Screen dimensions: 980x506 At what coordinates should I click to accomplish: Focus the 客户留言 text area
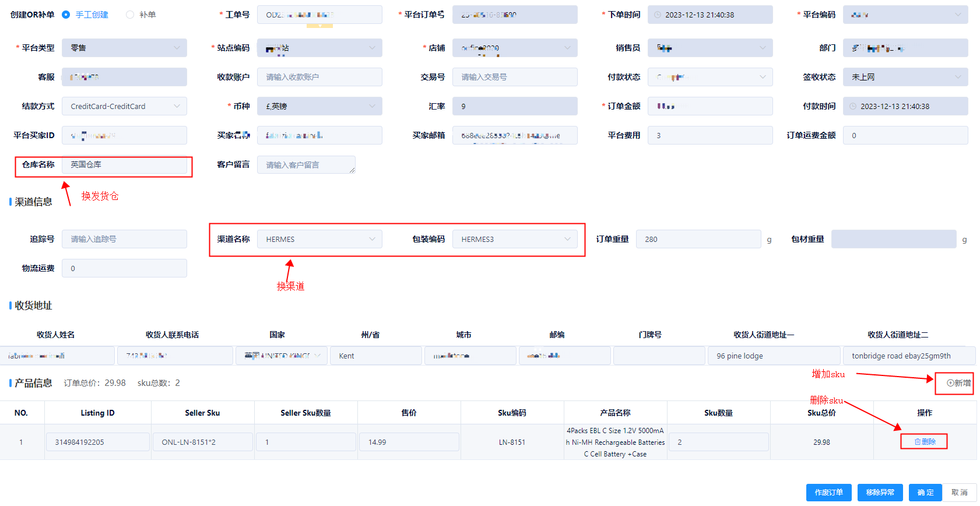pyautogui.click(x=305, y=165)
